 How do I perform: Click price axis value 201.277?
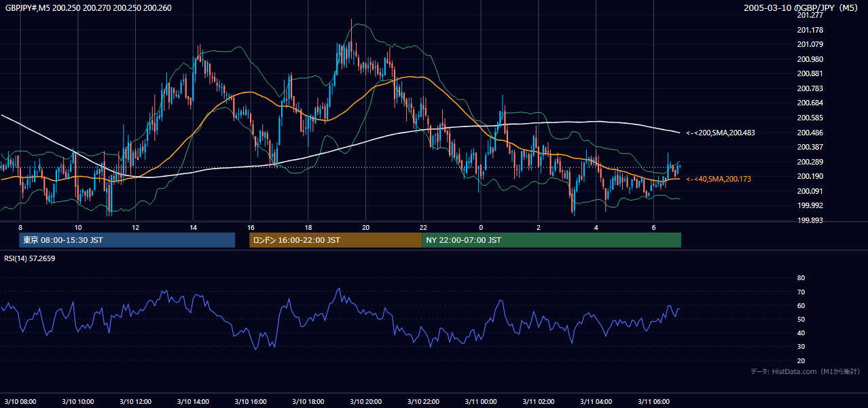(810, 15)
